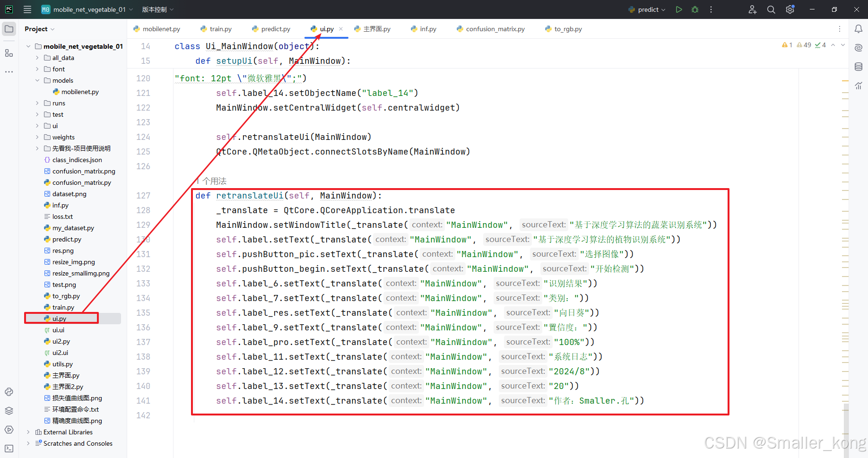The width and height of the screenshot is (868, 458).
Task: Open the 版本控制 version control dropdown
Action: point(158,9)
